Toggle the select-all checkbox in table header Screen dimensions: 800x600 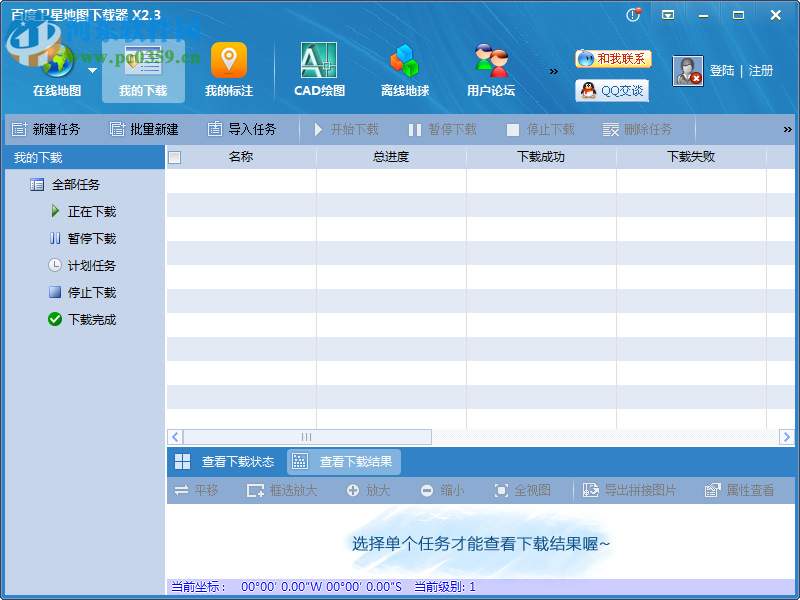[175, 157]
